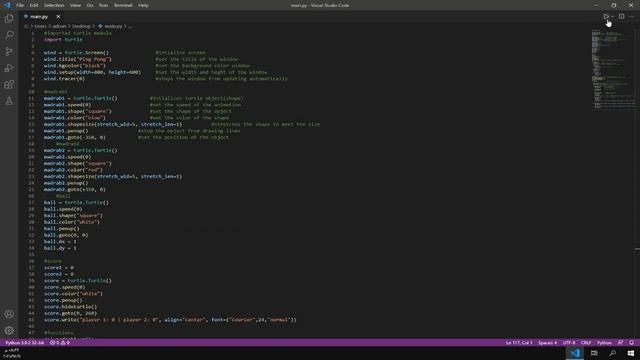Click the feedback icon in status bar

(620, 342)
